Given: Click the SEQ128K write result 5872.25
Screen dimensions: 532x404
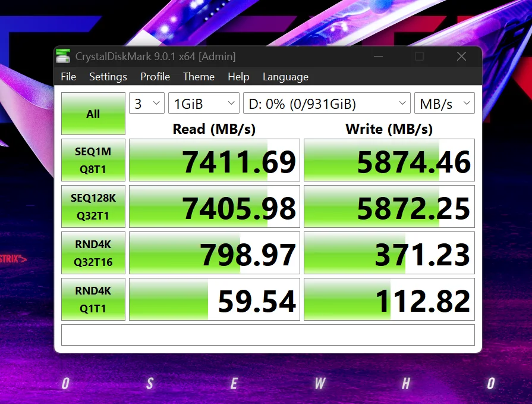Looking at the screenshot, I should 389,206.
